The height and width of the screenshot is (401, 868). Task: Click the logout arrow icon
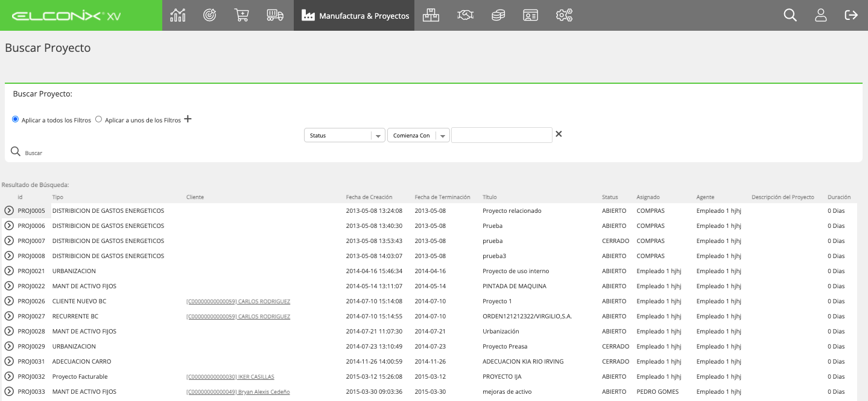(851, 15)
